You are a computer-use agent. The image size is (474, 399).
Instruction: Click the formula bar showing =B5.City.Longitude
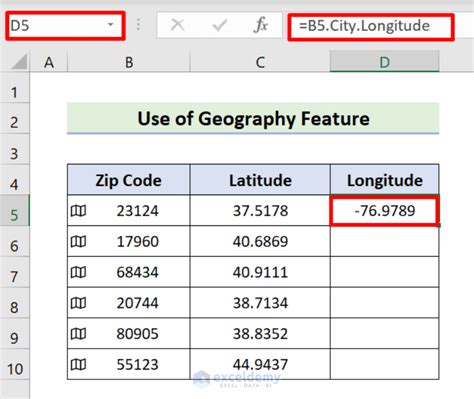(x=371, y=26)
